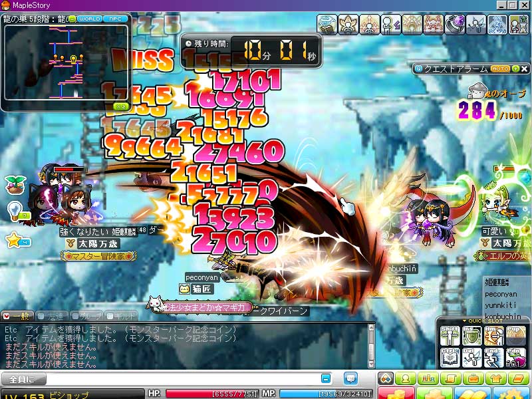This screenshot has height=399, width=532.
Task: Use the Del winged figure skill
Action: tap(472, 358)
